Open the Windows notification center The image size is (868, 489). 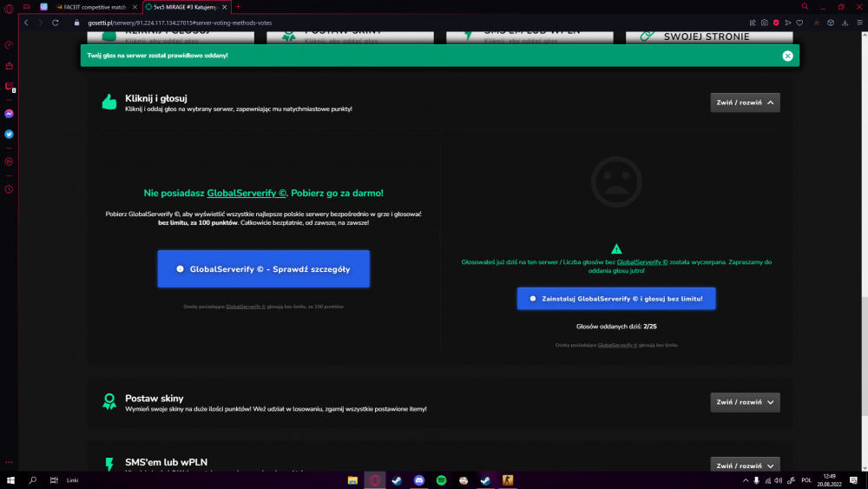[853, 480]
